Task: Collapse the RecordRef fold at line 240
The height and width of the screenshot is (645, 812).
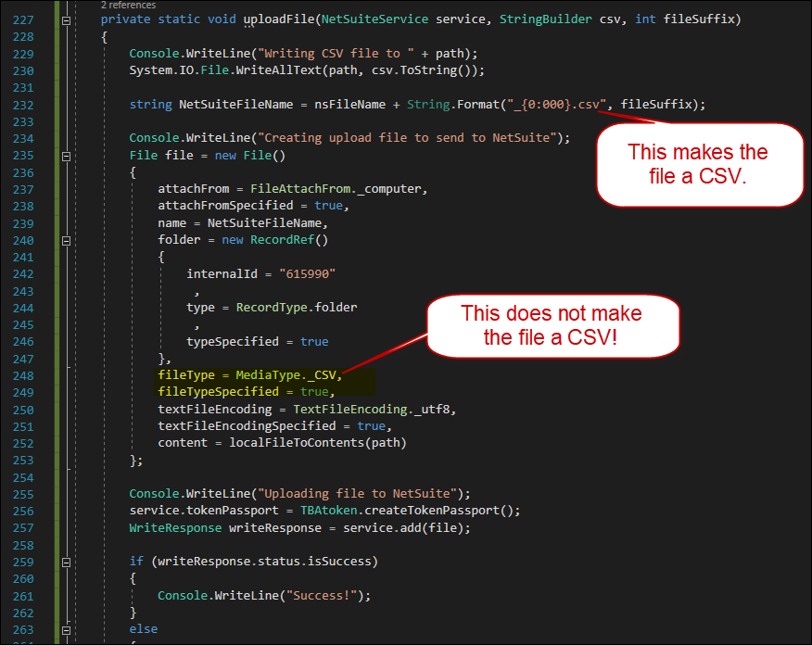Action: (x=65, y=239)
